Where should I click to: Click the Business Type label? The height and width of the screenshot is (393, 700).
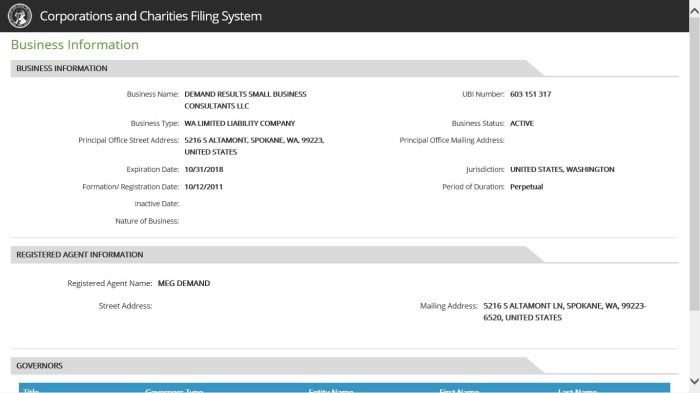click(154, 123)
